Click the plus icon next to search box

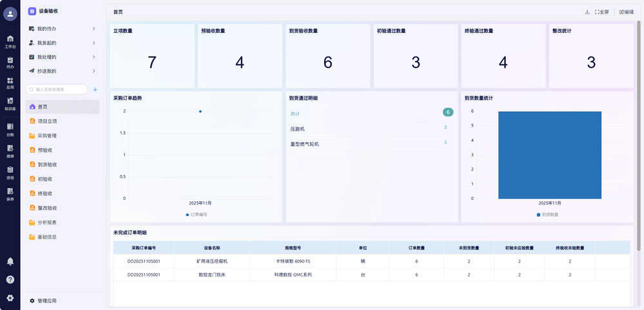tap(95, 89)
